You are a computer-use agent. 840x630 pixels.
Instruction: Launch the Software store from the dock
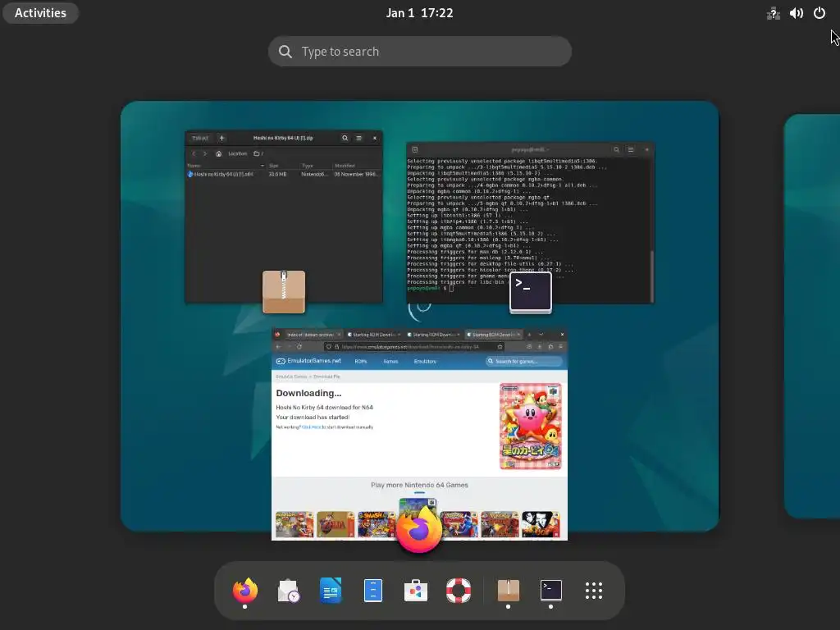coord(416,591)
